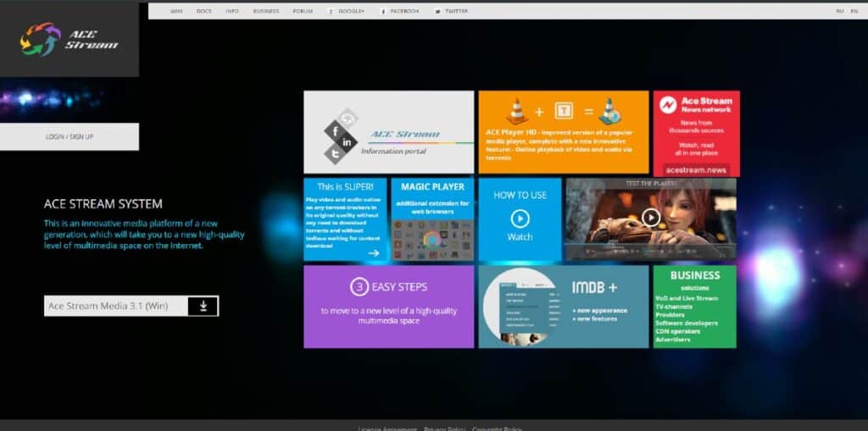Download Ace Stream Media via the arrow icon

203,306
